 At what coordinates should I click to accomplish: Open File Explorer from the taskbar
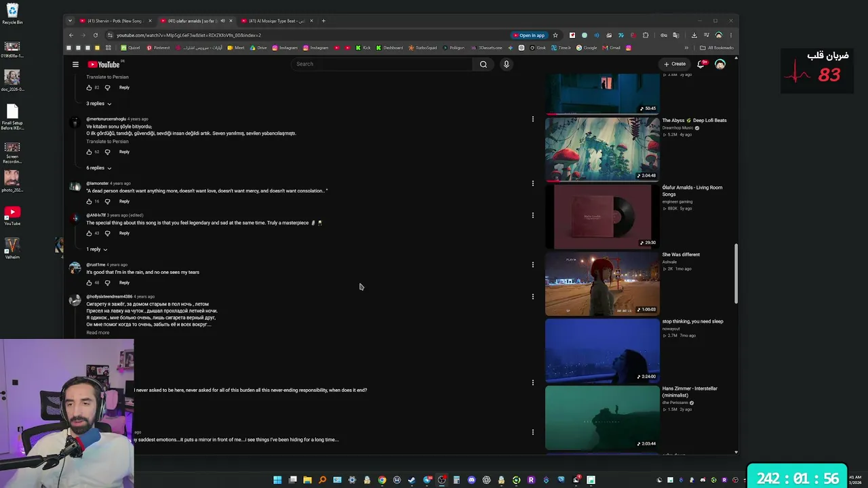tap(307, 480)
